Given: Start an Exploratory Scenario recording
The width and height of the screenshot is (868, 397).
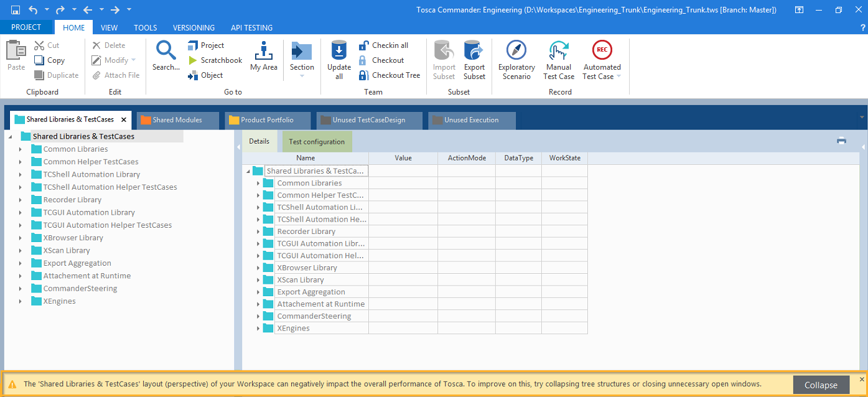Looking at the screenshot, I should [516, 50].
